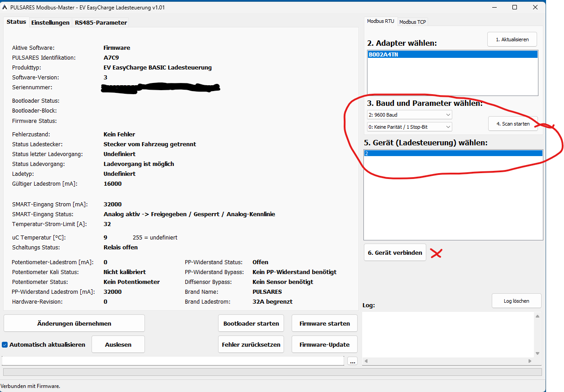Click the Relais offen status text
564x392 pixels.
coord(121,248)
